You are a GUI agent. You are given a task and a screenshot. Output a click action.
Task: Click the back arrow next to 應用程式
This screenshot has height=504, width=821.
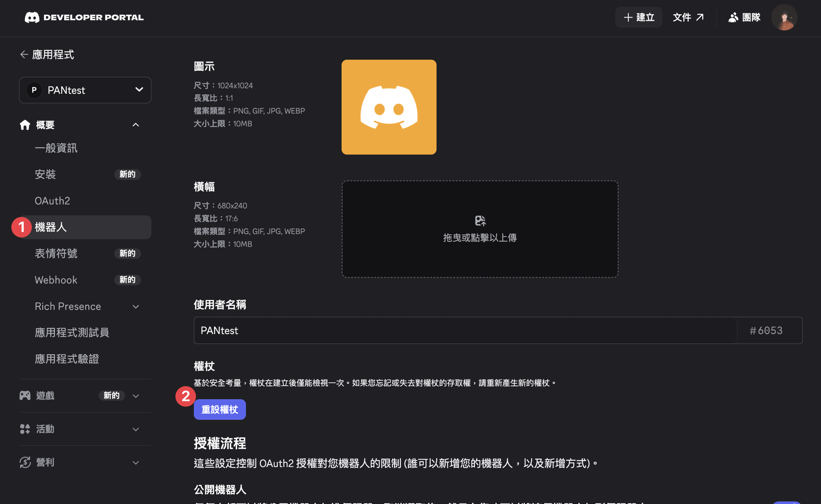point(24,54)
